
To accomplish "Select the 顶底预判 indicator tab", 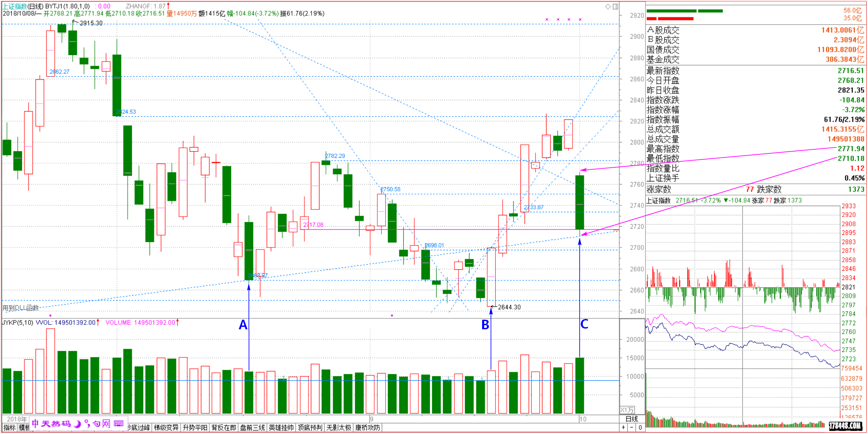I will [x=310, y=427].
